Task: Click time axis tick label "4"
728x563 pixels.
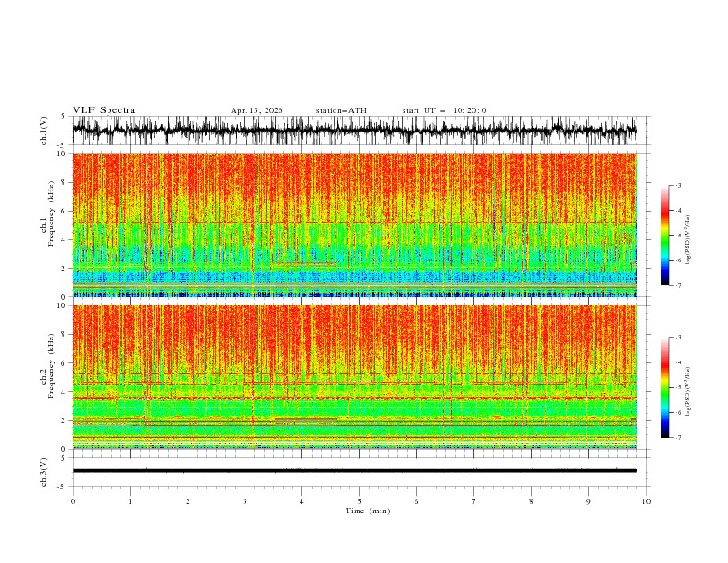Action: (x=301, y=501)
